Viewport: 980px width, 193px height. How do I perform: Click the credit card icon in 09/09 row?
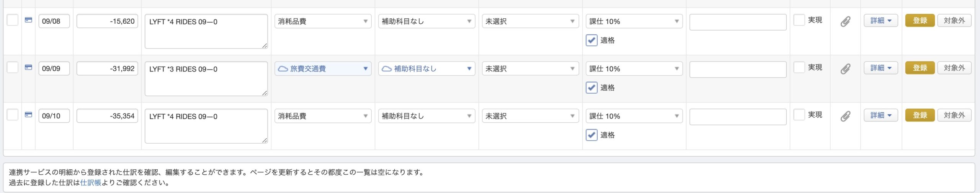pyautogui.click(x=28, y=67)
